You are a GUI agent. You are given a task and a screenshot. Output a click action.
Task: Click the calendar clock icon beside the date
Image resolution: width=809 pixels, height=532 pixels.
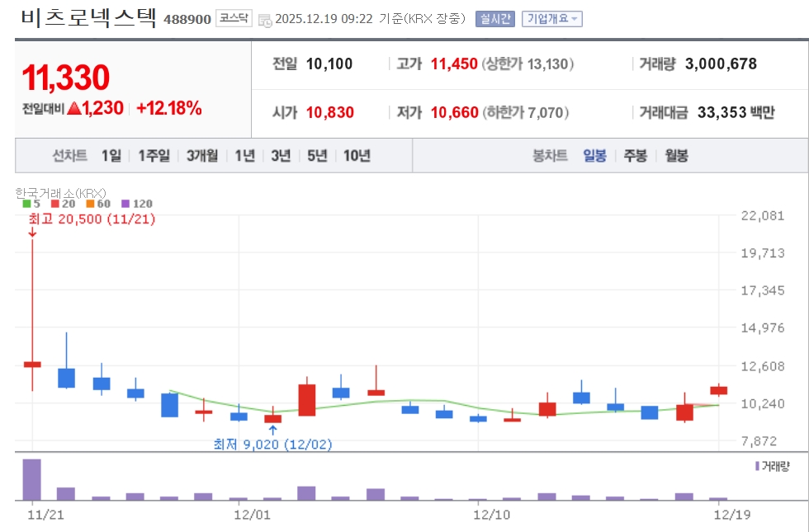(x=265, y=21)
